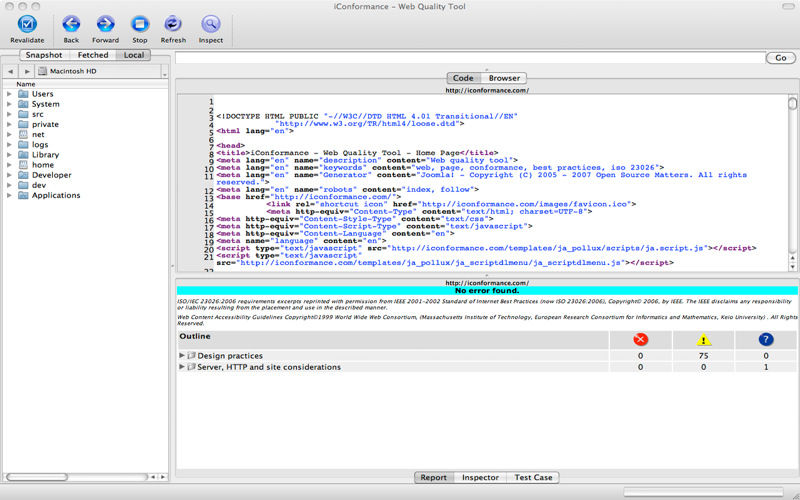Click the red error column icon
This screenshot has width=800, height=500.
[x=640, y=340]
